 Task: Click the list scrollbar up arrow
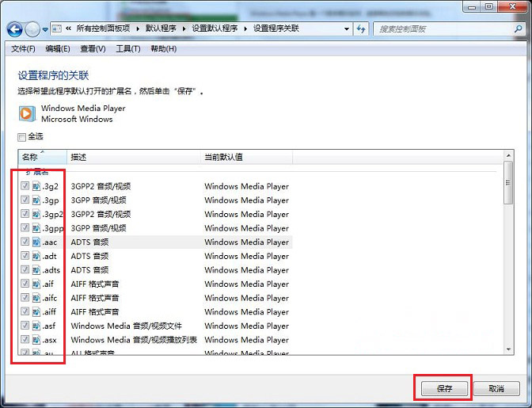click(508, 155)
